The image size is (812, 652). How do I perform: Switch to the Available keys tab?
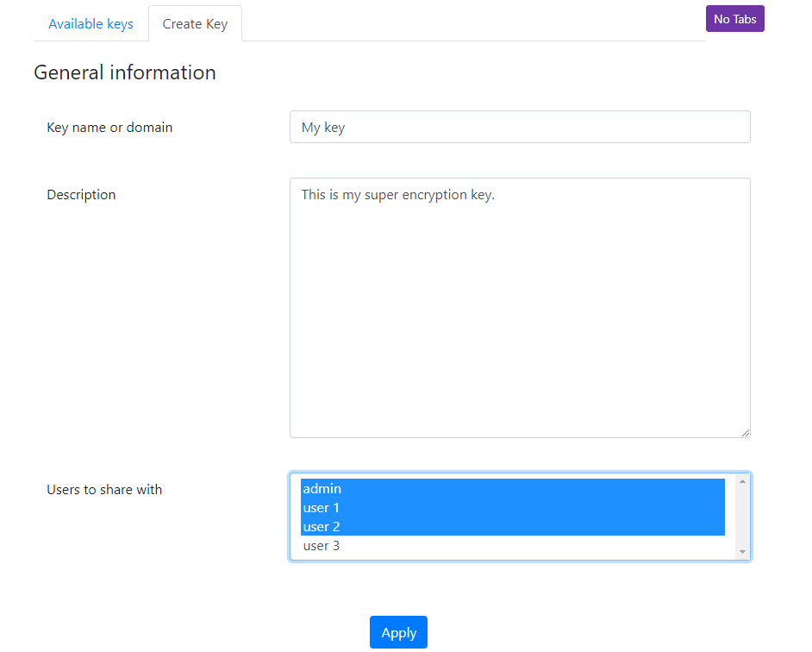pyautogui.click(x=91, y=24)
